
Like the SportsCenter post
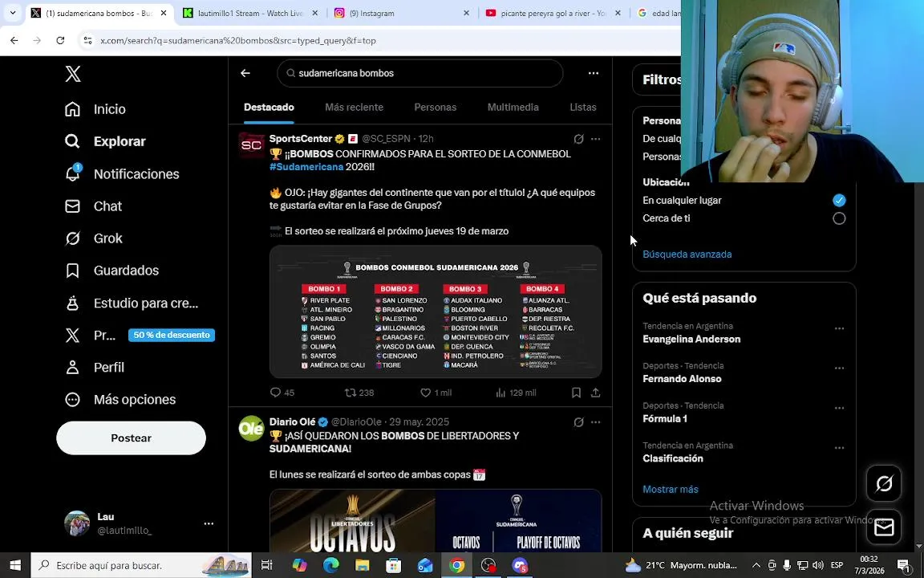pyautogui.click(x=436, y=393)
